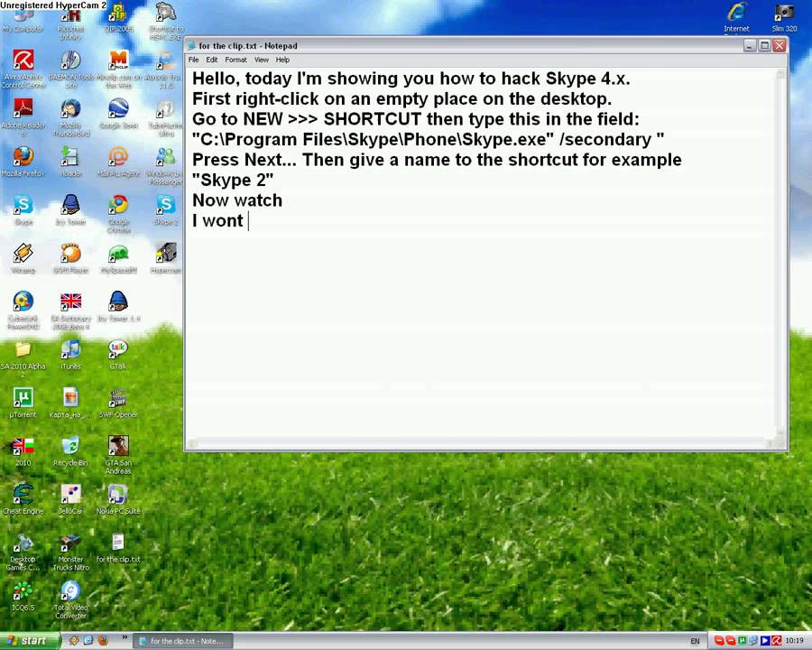Viewport: 812px width, 650px height.
Task: Select the Cheat Engine desktop icon
Action: pyautogui.click(x=23, y=499)
